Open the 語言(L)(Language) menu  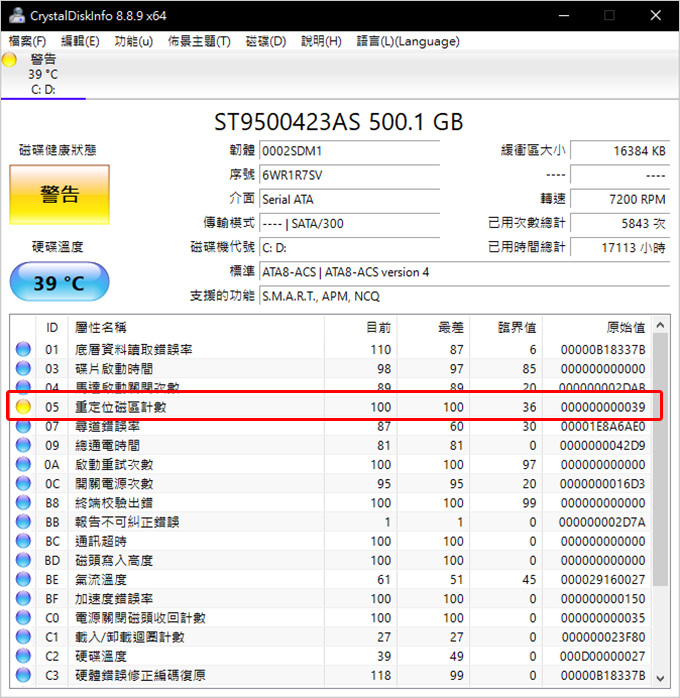click(x=408, y=41)
